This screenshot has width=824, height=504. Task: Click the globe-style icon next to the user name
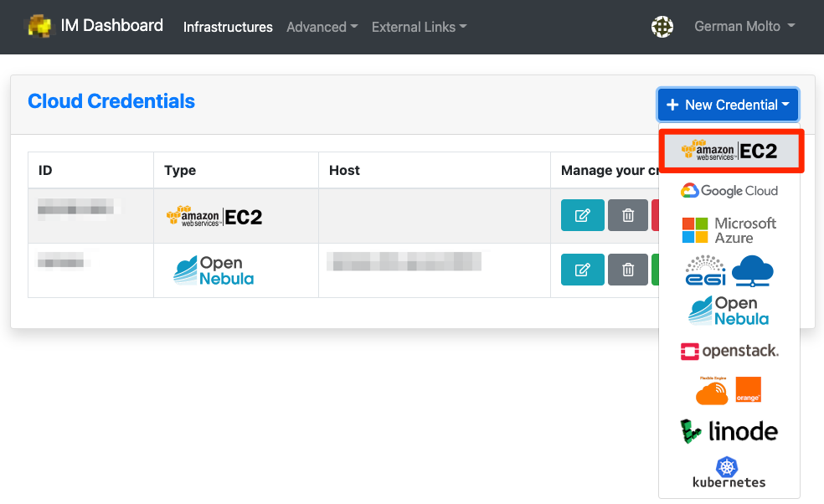[x=662, y=26]
